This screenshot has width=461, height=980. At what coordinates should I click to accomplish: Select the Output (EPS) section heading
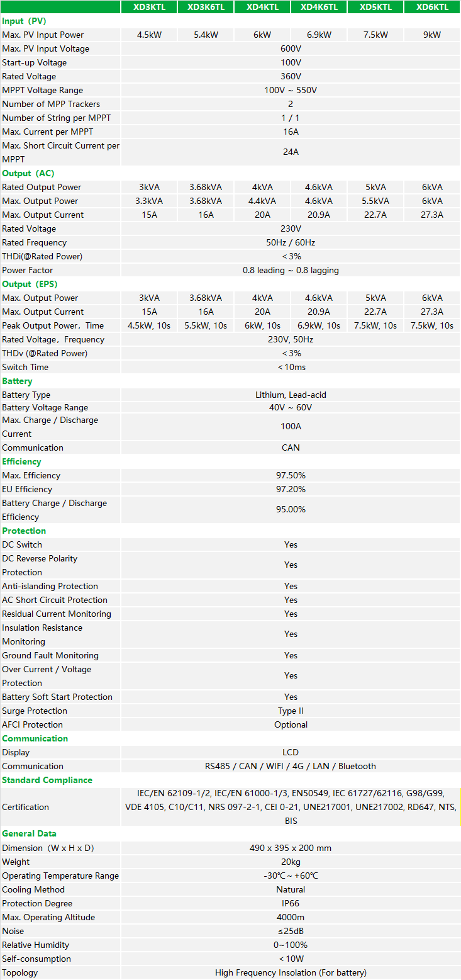(30, 284)
